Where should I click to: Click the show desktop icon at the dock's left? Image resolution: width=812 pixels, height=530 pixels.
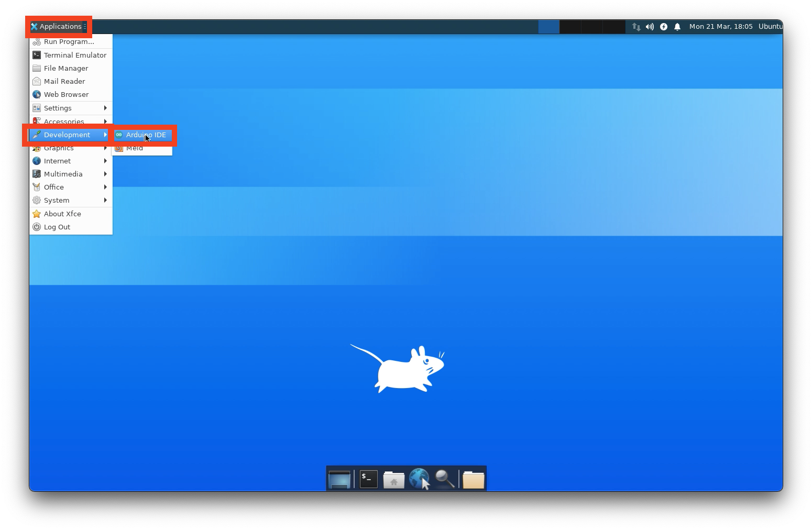tap(339, 478)
